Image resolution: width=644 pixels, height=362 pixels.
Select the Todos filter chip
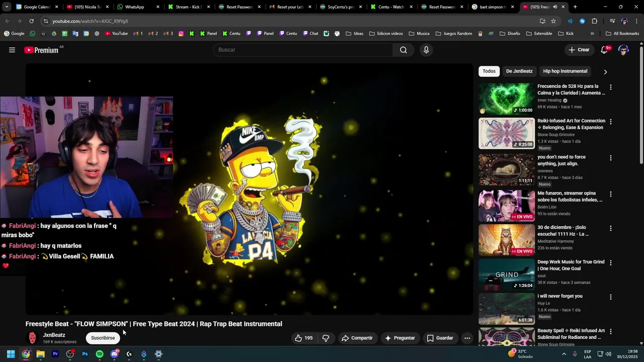489,71
